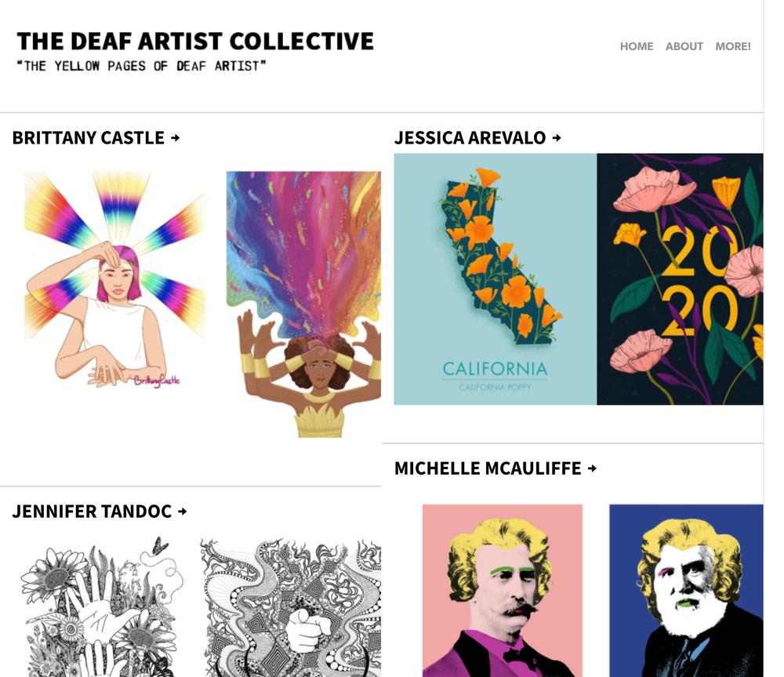The height and width of the screenshot is (677, 784).
Task: Open the blue background bearded man portrait
Action: tap(686, 591)
